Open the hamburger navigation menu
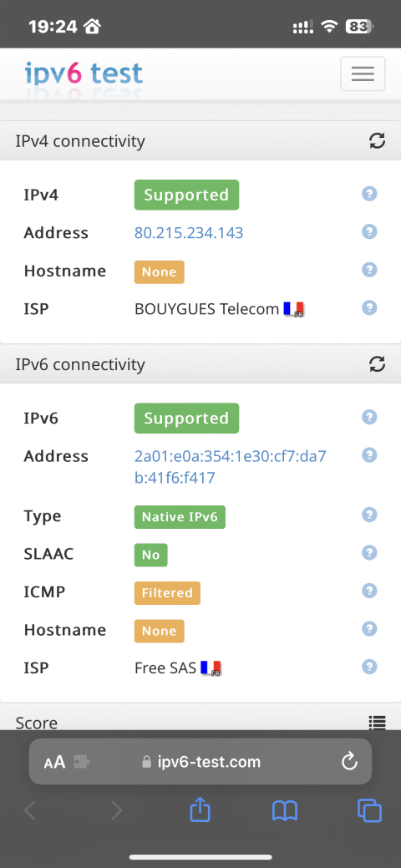 coord(363,74)
